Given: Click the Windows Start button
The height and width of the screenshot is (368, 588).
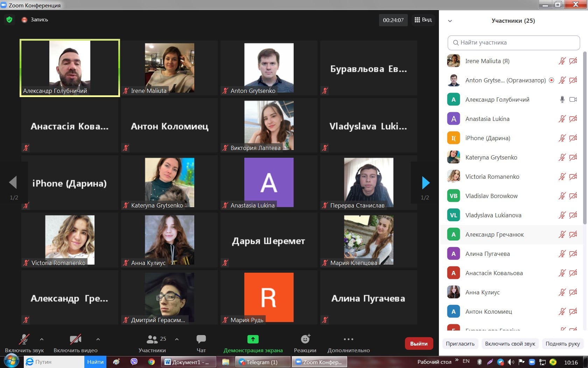Looking at the screenshot, I should 11,361.
